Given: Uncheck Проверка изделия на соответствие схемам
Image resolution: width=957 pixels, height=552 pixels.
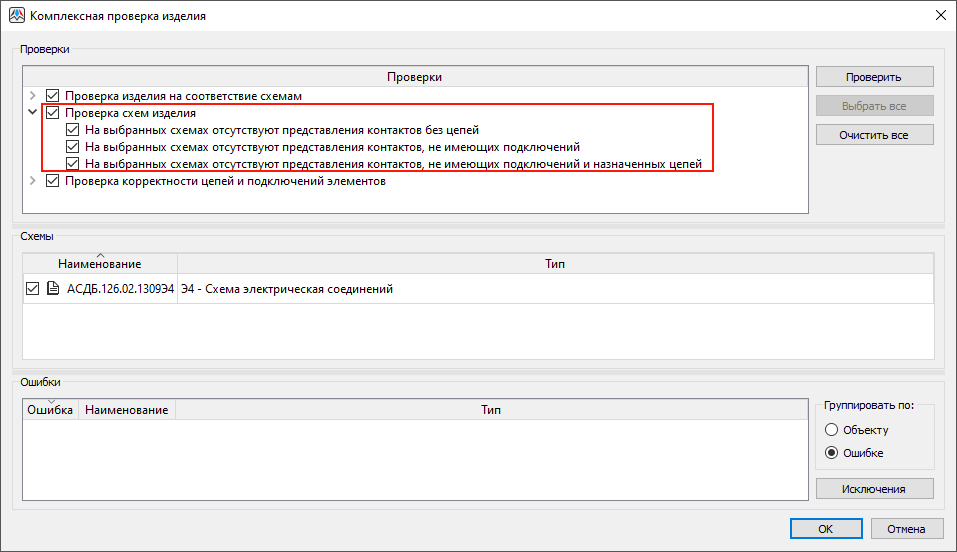Looking at the screenshot, I should (x=53, y=96).
